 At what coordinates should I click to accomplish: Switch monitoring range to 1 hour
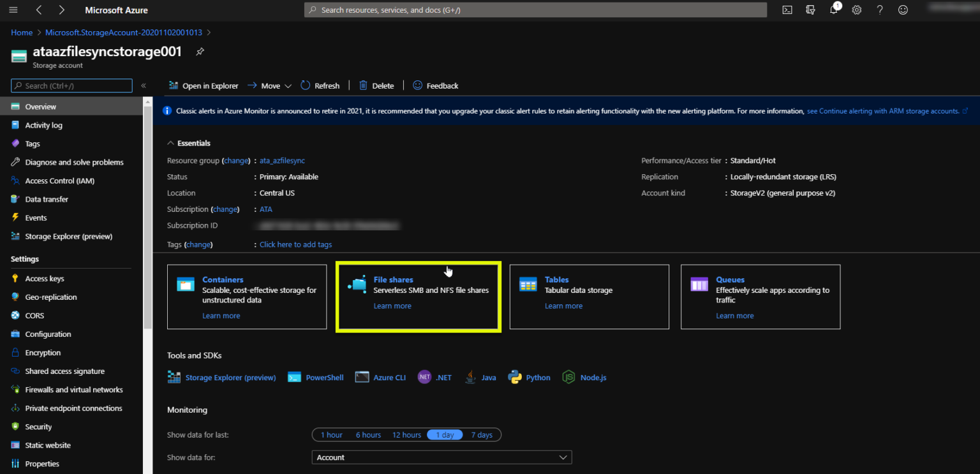tap(331, 434)
